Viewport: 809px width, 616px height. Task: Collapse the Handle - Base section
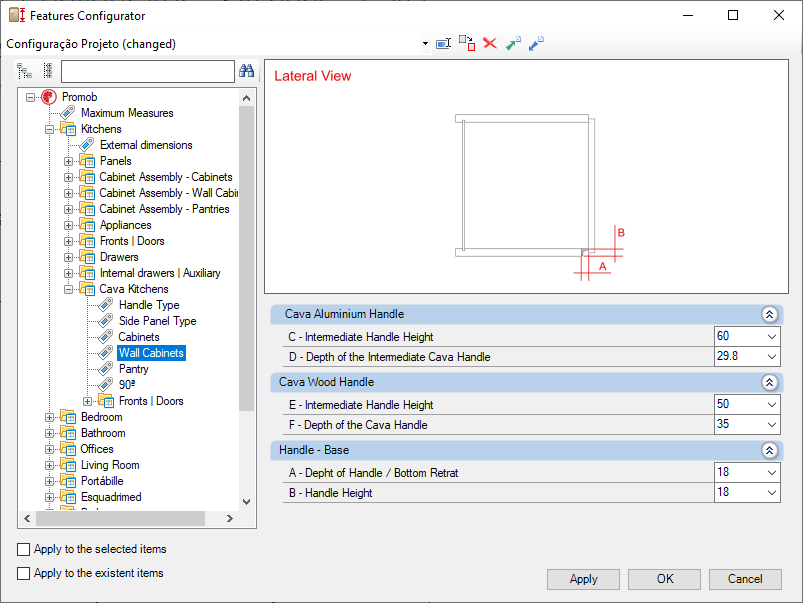[769, 450]
